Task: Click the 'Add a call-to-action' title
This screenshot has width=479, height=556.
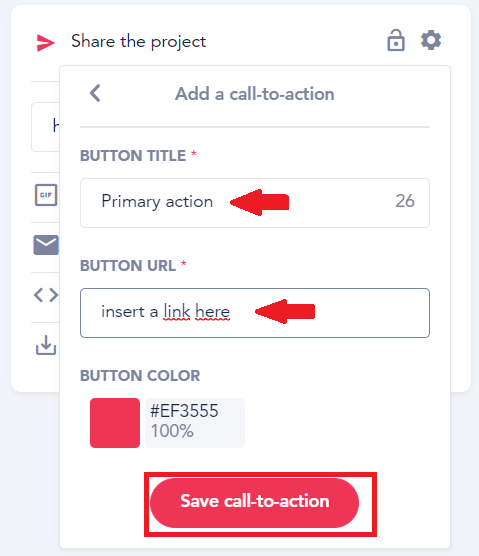Action: click(x=255, y=94)
